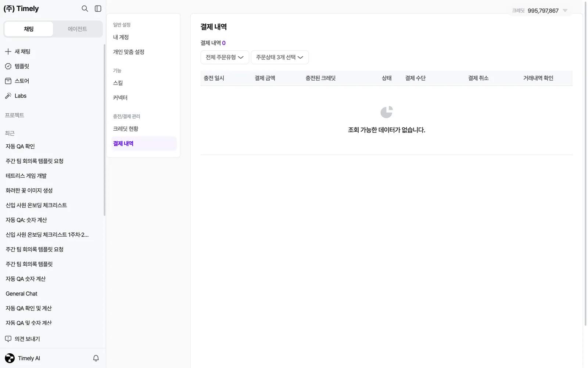Expand the 전체 주문유형 dropdown
The height and width of the screenshot is (368, 588).
click(225, 57)
